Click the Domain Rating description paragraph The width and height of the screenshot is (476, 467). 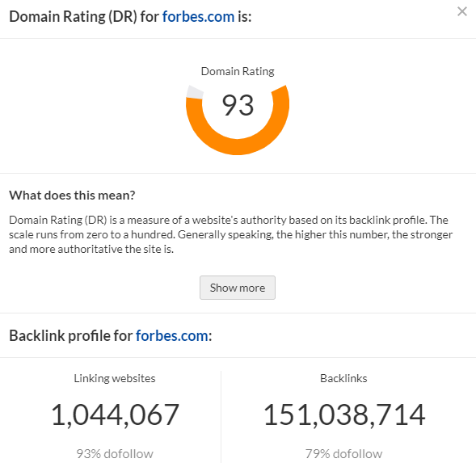[230, 234]
